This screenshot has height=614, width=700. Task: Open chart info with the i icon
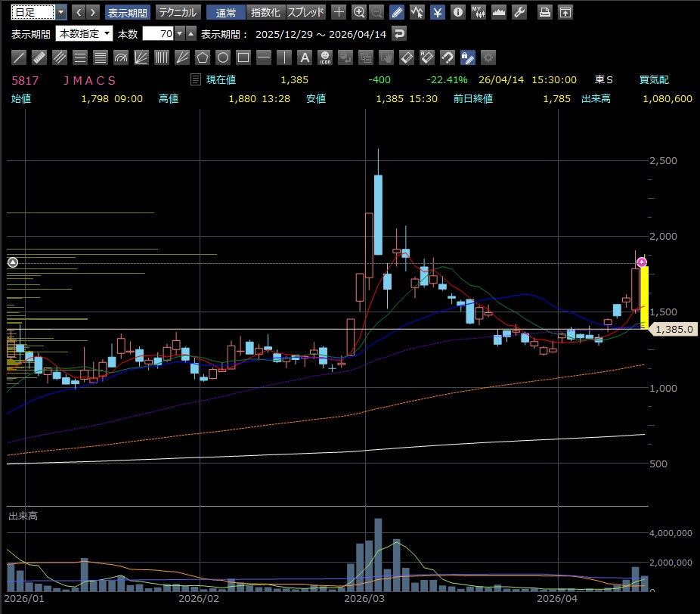[x=457, y=12]
